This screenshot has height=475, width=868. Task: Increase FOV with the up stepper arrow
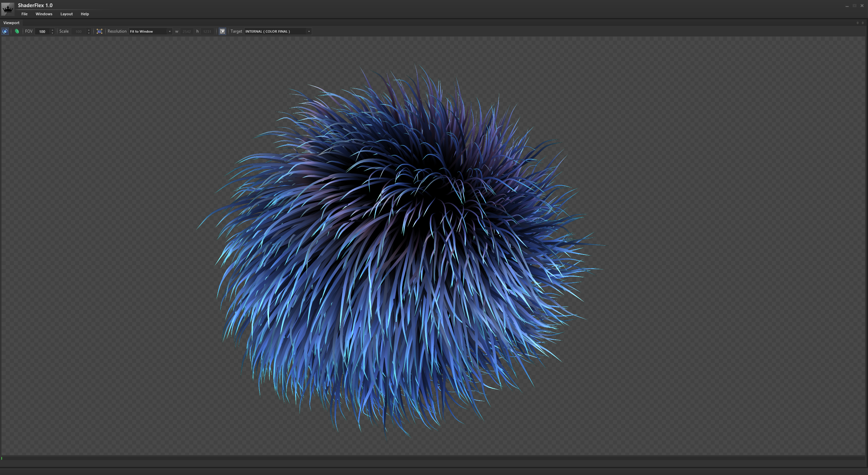coord(52,30)
